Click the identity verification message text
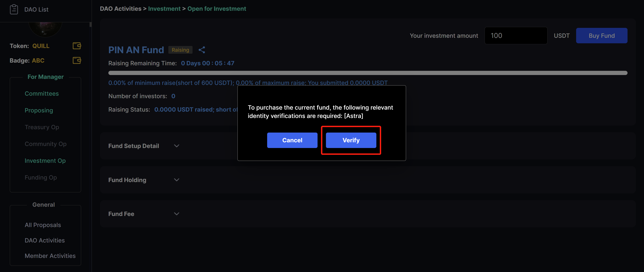Viewport: 644px width, 272px height. click(x=320, y=112)
